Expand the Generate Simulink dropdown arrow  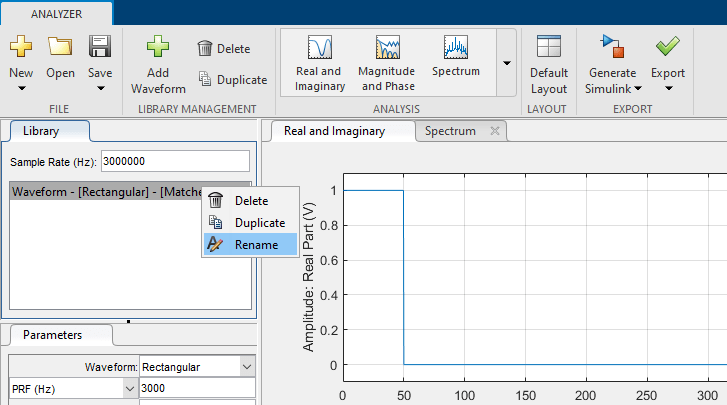[638, 89]
